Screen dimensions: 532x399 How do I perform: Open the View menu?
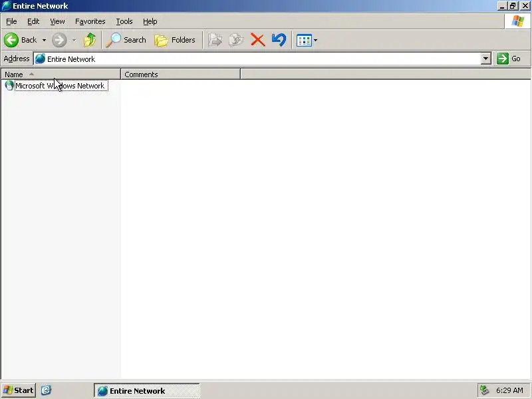pyautogui.click(x=57, y=21)
